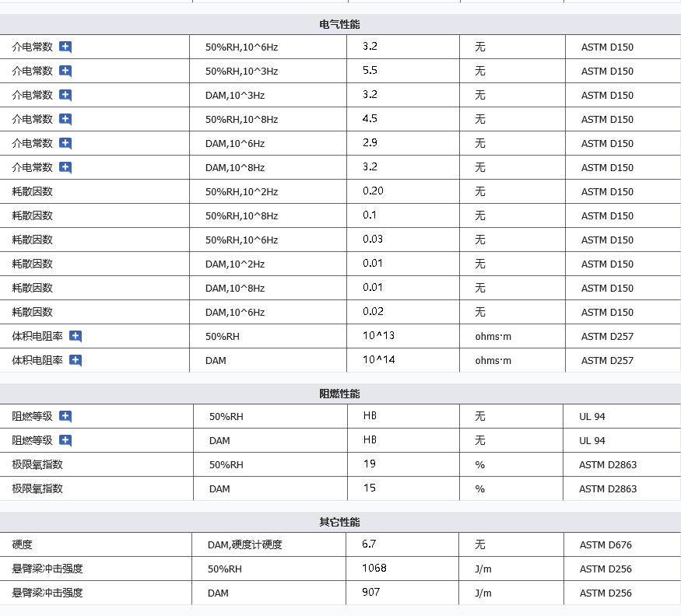
Task: Click the 耗散因数 value 0.02
Action: 373,311
